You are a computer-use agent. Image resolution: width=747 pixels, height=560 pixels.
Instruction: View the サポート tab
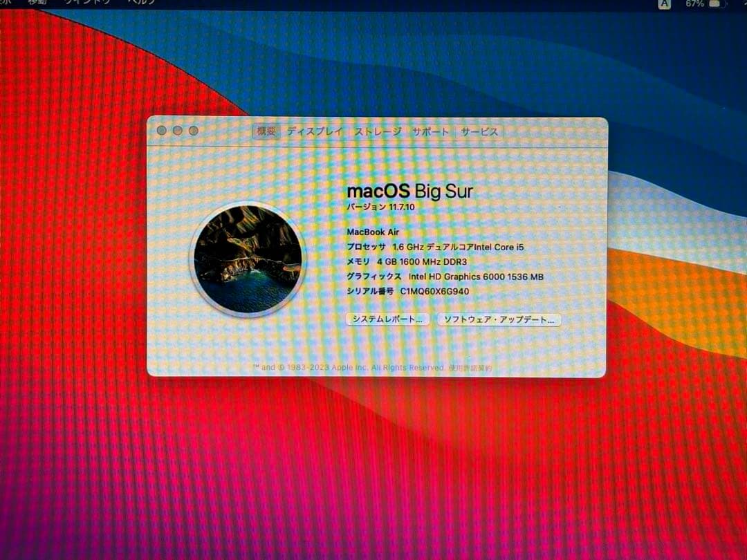[430, 131]
